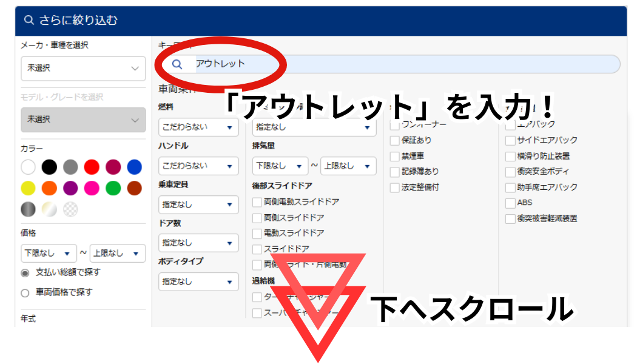This screenshot has height=364, width=637.
Task: Check the 衝突被害軽減装置 option
Action: tap(510, 218)
